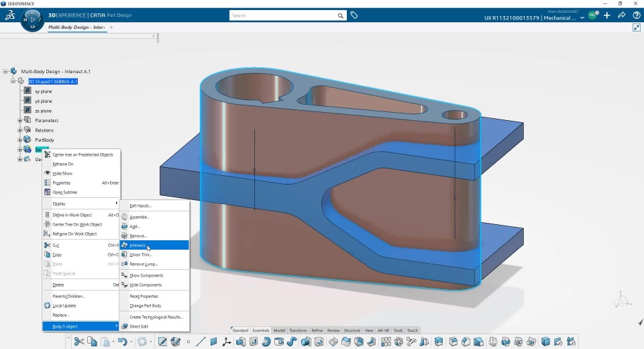Click the PartBody icon in tree

[28, 140]
